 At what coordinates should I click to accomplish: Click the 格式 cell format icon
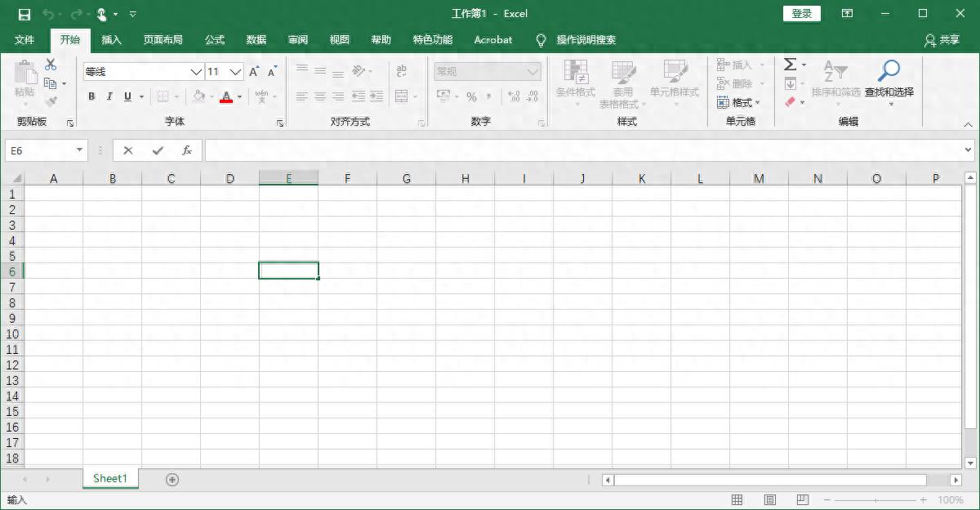coord(723,102)
